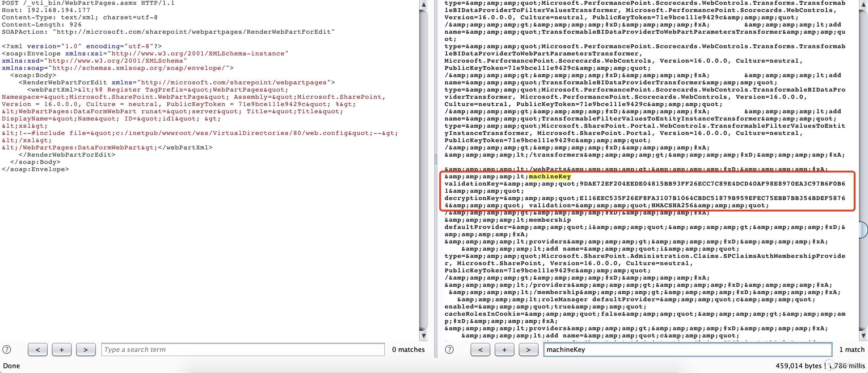
Task: Click the response search field containing machineKey
Action: [687, 349]
